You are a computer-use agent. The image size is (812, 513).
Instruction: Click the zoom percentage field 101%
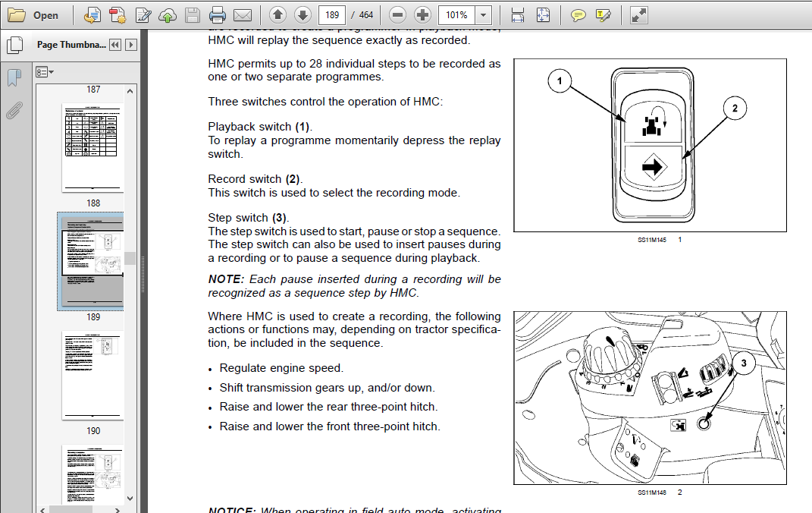tap(456, 15)
